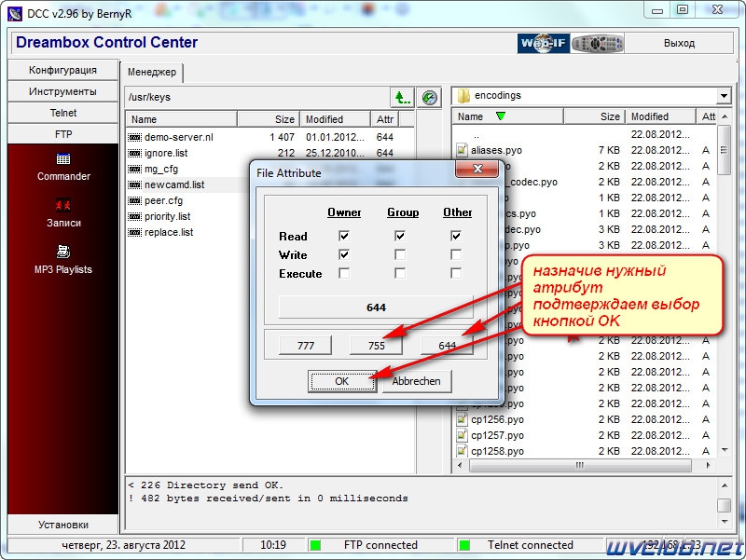Open the Записи recordings icon
746x560 pixels.
pos(63,205)
